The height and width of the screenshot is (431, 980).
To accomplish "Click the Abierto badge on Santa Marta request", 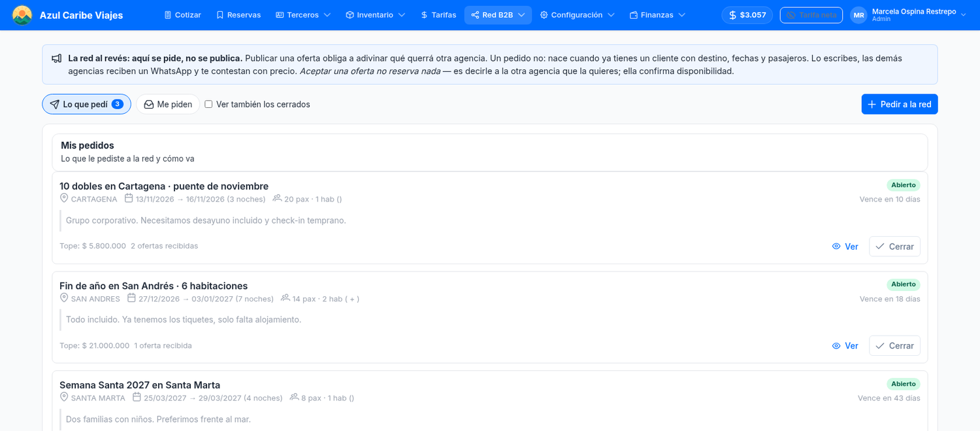I will click(x=903, y=384).
